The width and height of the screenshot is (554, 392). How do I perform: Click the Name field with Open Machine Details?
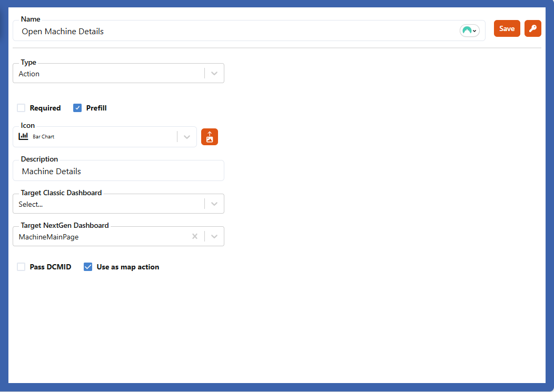[x=237, y=32]
